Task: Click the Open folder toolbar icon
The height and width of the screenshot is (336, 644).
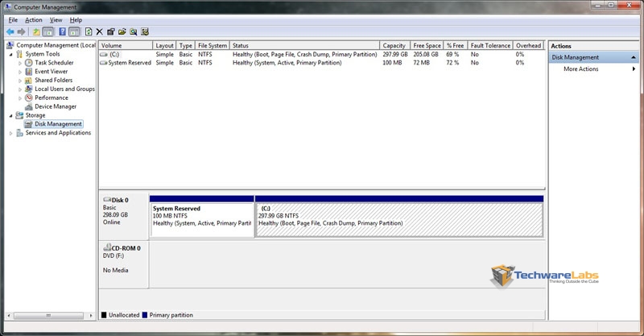Action: [x=122, y=31]
